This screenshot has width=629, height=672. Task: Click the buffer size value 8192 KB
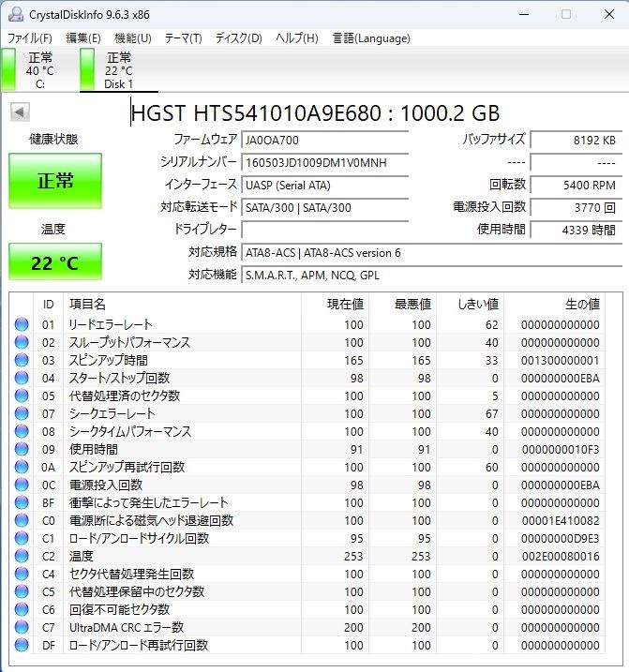coord(577,141)
